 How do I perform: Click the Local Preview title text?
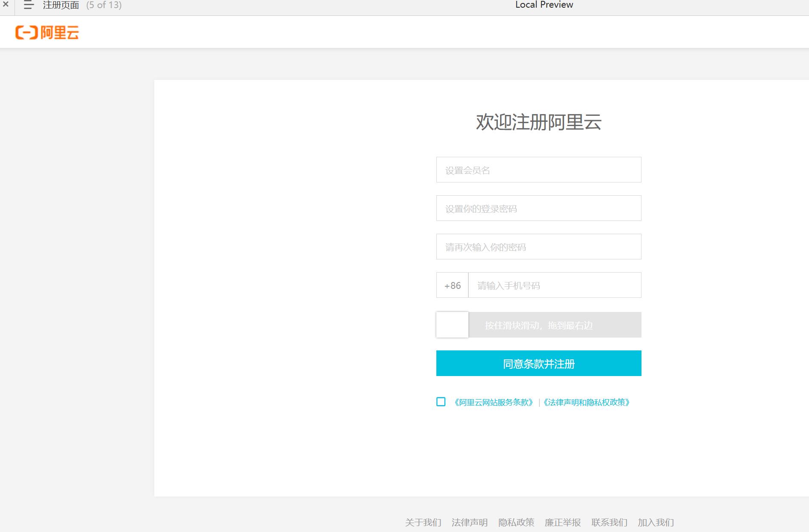[544, 5]
